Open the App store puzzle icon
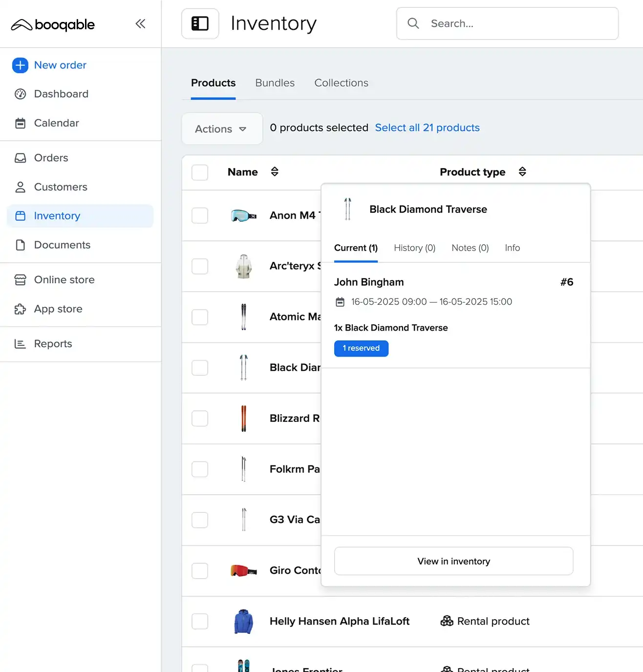Image resolution: width=643 pixels, height=672 pixels. pyautogui.click(x=20, y=309)
